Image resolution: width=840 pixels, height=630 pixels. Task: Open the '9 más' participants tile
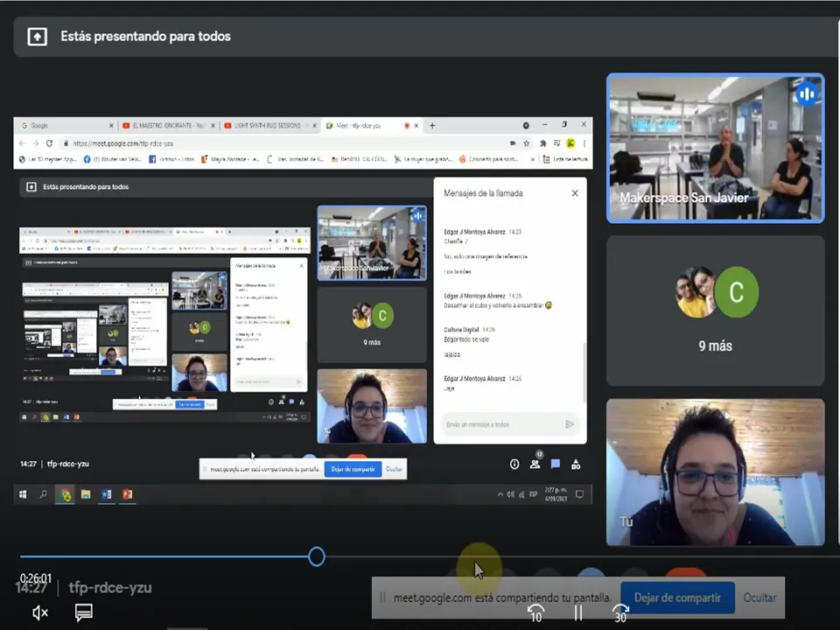pyautogui.click(x=715, y=311)
